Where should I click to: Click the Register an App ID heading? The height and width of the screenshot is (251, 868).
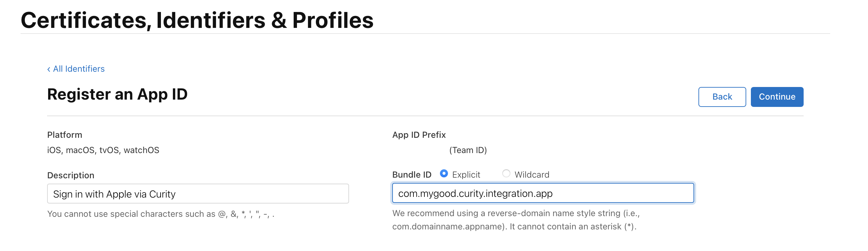tap(117, 95)
